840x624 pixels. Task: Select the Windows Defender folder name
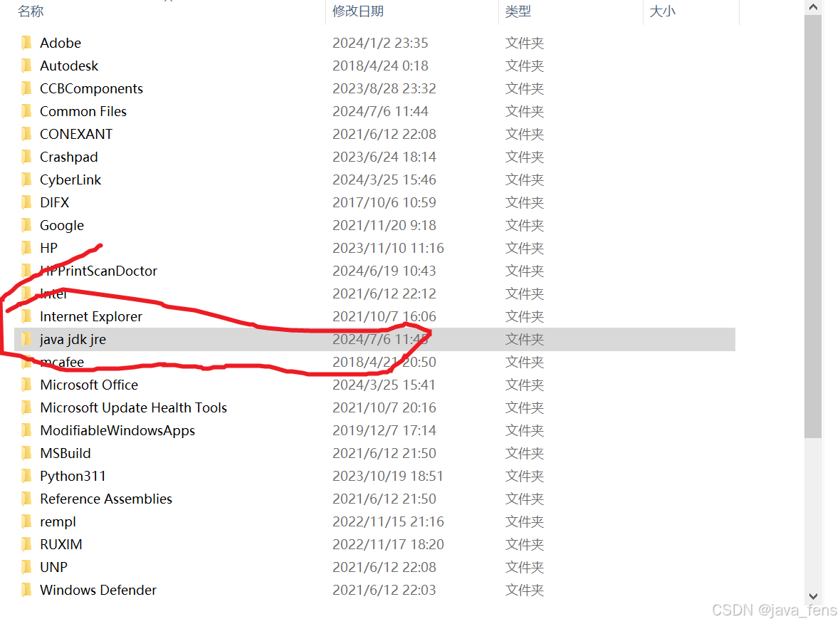click(98, 590)
